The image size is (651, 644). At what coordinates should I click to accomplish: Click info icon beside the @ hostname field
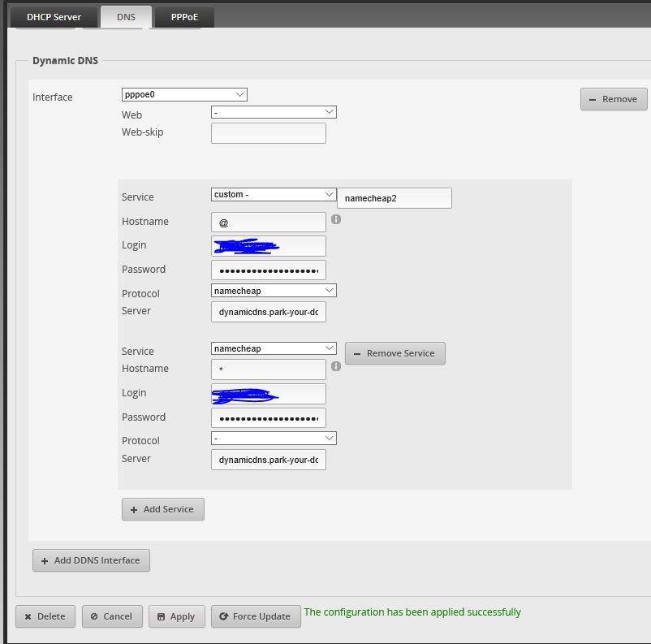[336, 219]
